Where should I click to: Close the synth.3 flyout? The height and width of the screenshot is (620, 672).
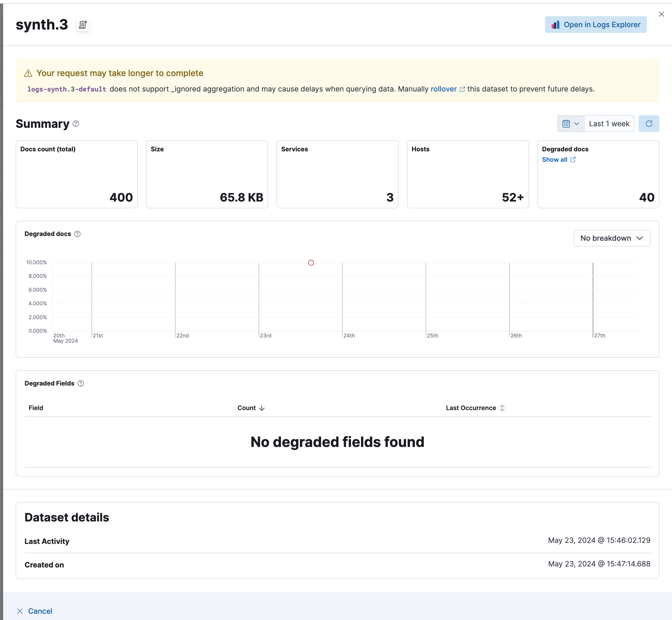(x=661, y=14)
